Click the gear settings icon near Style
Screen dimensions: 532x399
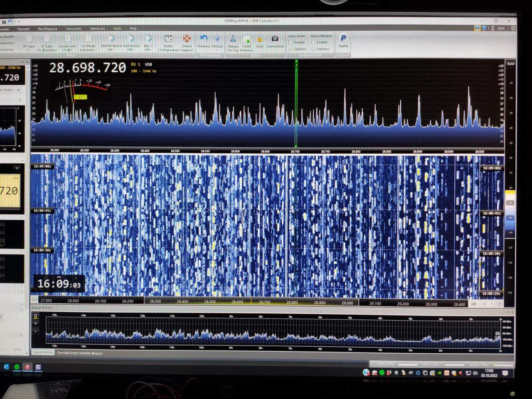click(x=513, y=28)
